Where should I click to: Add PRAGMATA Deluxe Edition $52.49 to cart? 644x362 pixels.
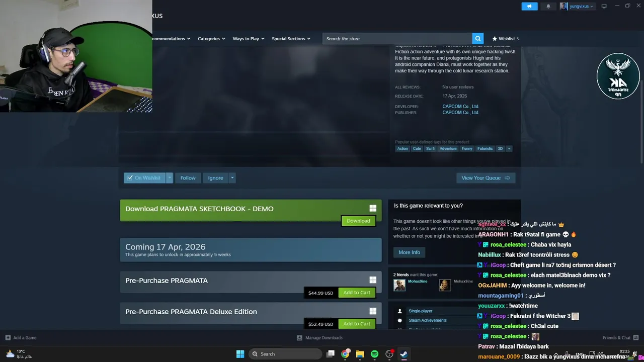(x=357, y=324)
